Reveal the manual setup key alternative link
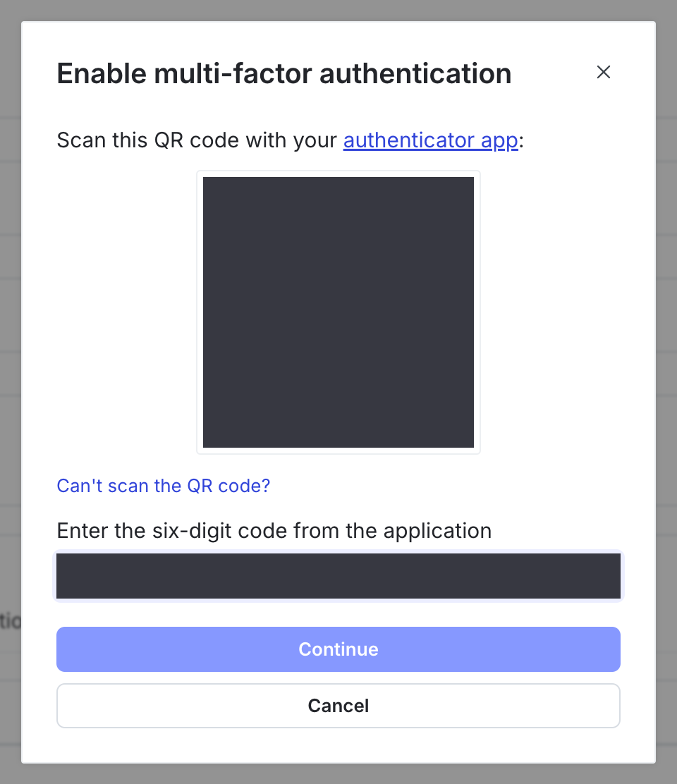Image resolution: width=677 pixels, height=784 pixels. (x=163, y=486)
